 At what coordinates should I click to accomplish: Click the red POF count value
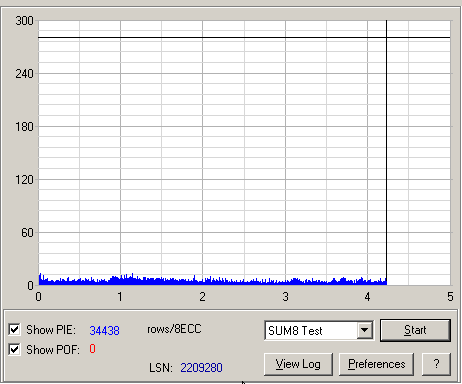coord(92,349)
